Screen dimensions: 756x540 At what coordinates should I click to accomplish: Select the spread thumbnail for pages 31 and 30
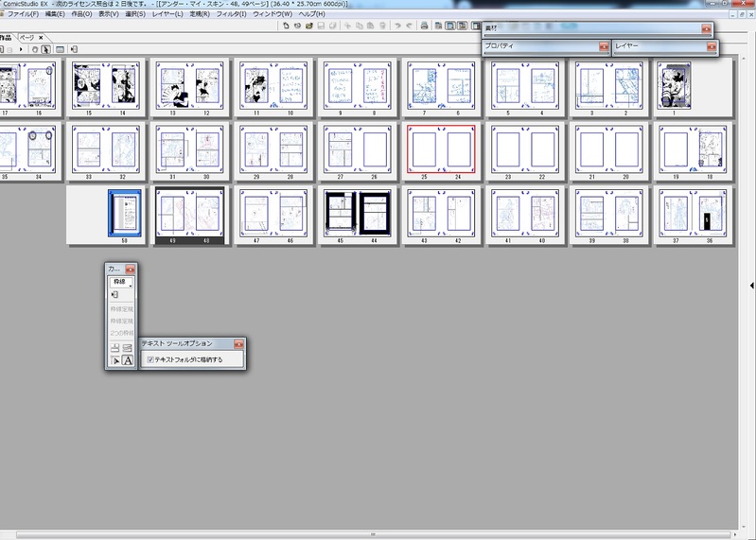point(189,151)
